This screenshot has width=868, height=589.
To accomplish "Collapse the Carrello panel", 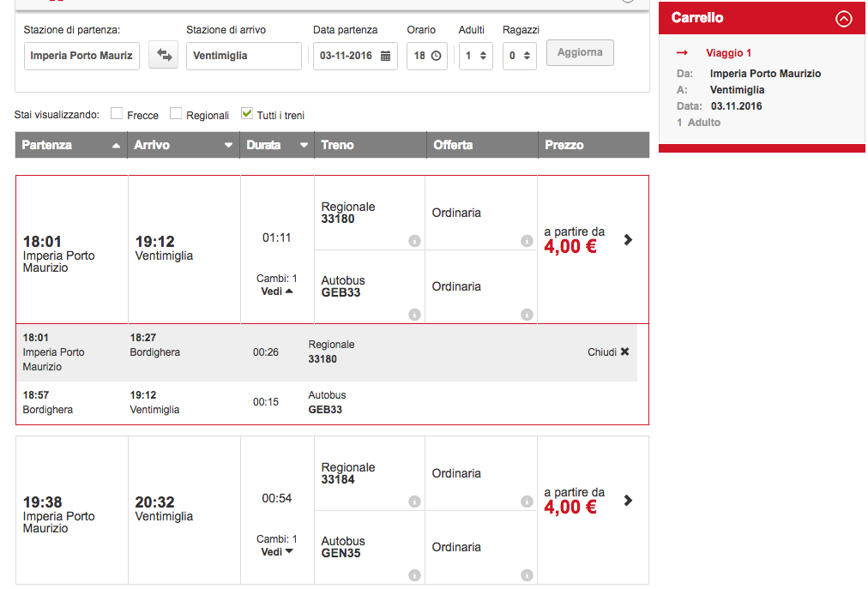I will pos(844,18).
